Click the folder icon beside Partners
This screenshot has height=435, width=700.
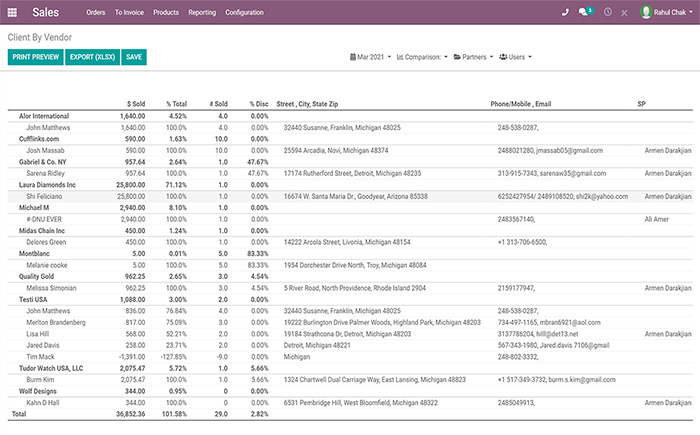[x=457, y=57]
